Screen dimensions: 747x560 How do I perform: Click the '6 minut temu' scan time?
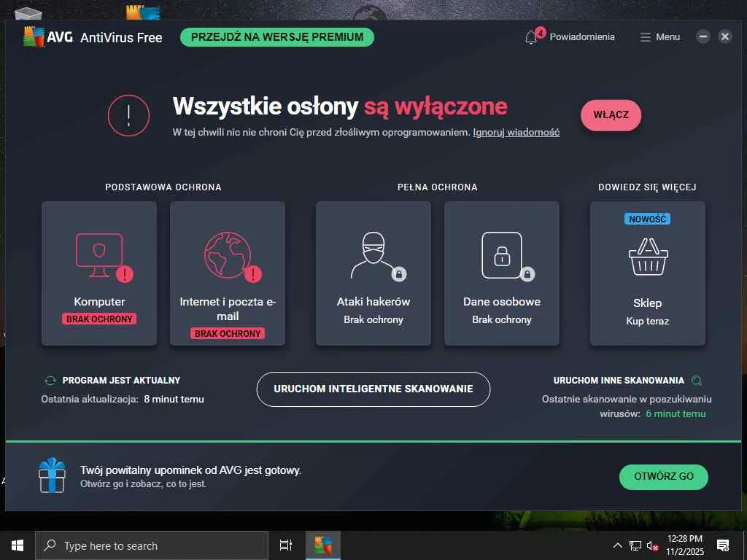pyautogui.click(x=676, y=413)
